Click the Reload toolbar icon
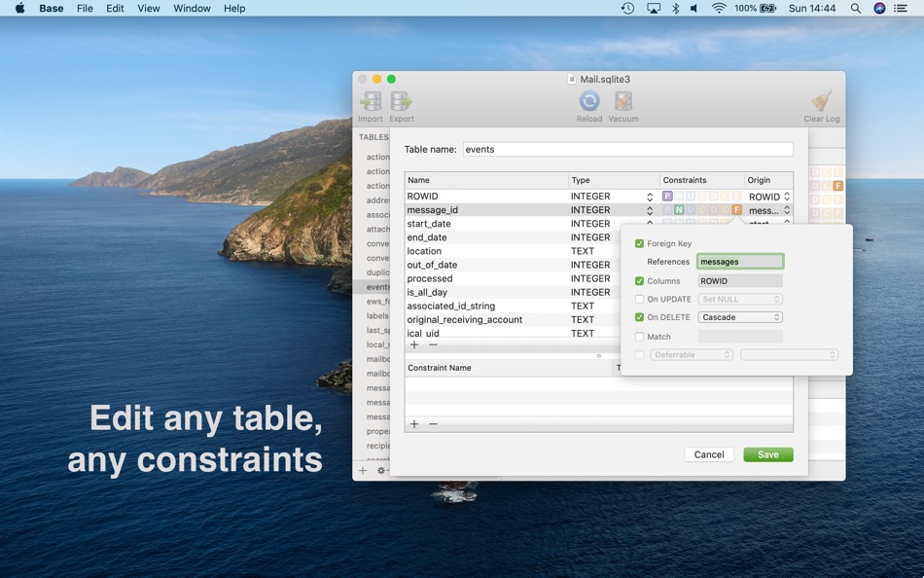This screenshot has width=924, height=578. [x=589, y=101]
